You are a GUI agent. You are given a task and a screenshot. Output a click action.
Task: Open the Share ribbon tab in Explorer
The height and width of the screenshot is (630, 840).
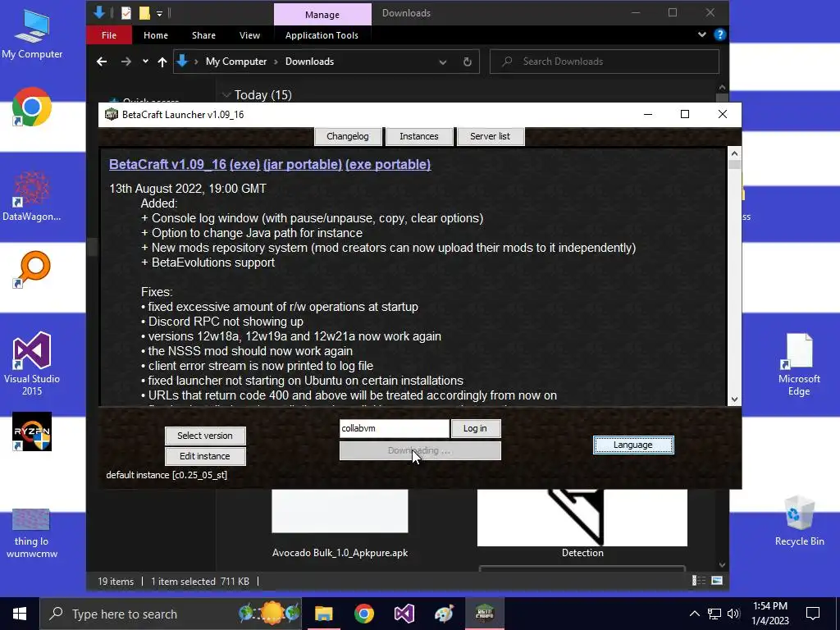tap(203, 35)
